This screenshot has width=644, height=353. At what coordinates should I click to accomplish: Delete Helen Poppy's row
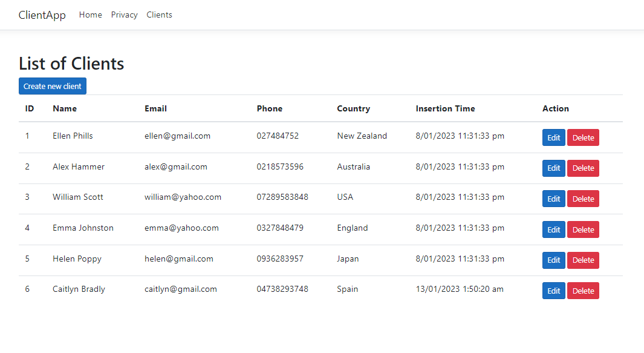point(583,260)
